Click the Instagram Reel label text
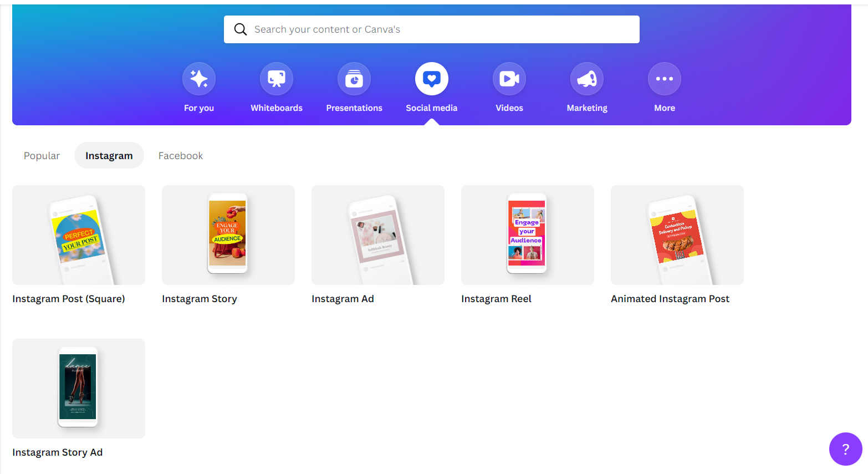Viewport: 868px width, 474px height. pyautogui.click(x=496, y=299)
